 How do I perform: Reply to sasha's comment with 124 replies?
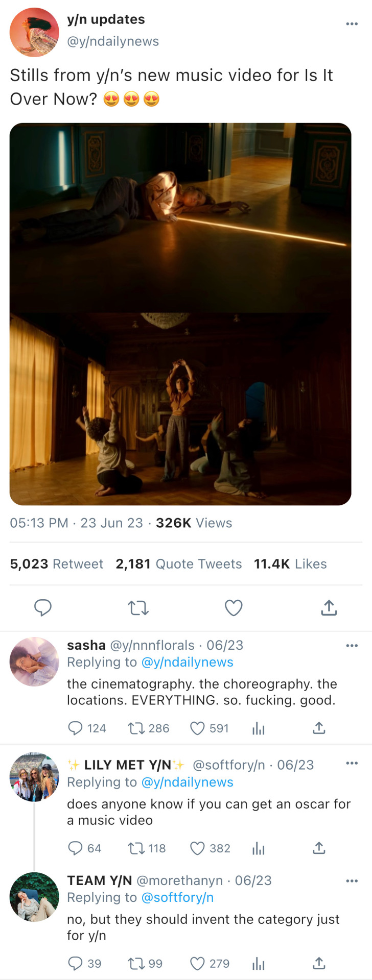click(75, 728)
